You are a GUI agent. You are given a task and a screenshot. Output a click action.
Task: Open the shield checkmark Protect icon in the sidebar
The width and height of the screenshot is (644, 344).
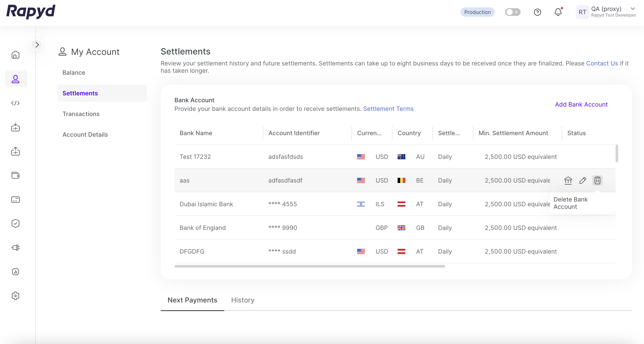pos(16,223)
